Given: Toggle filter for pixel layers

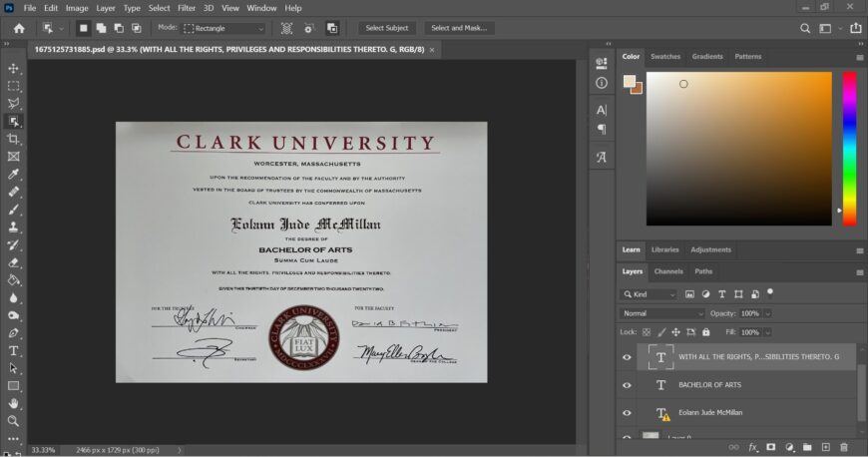Looking at the screenshot, I should coord(689,294).
